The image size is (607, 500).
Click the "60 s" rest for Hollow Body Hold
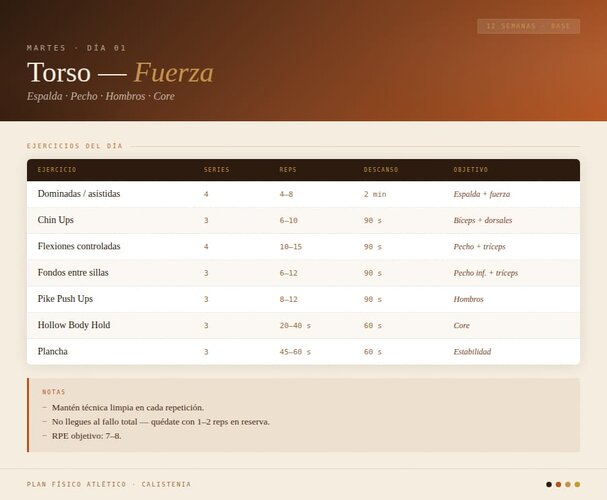point(372,326)
